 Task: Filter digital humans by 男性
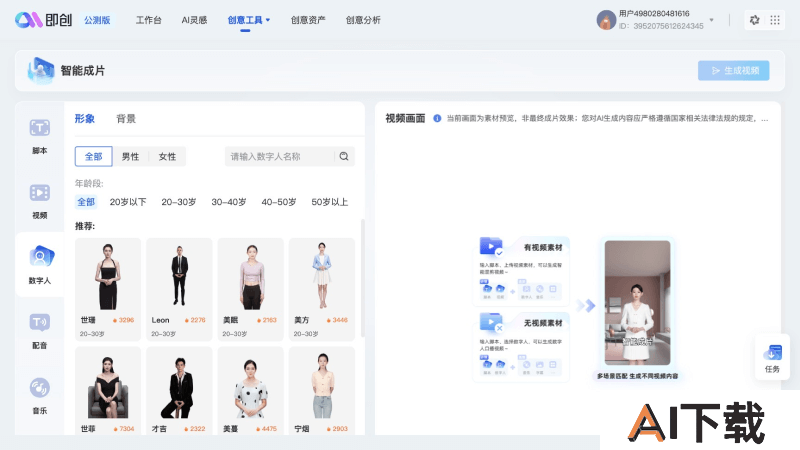click(x=130, y=156)
